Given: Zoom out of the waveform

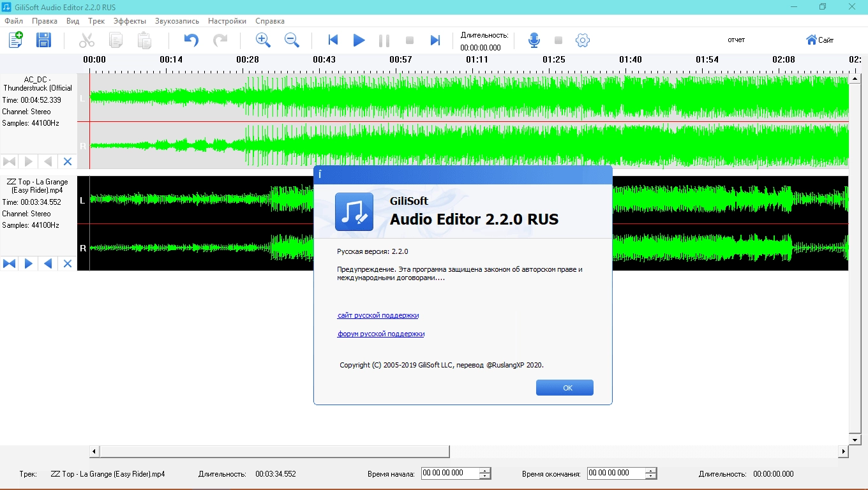Looking at the screenshot, I should (x=292, y=40).
